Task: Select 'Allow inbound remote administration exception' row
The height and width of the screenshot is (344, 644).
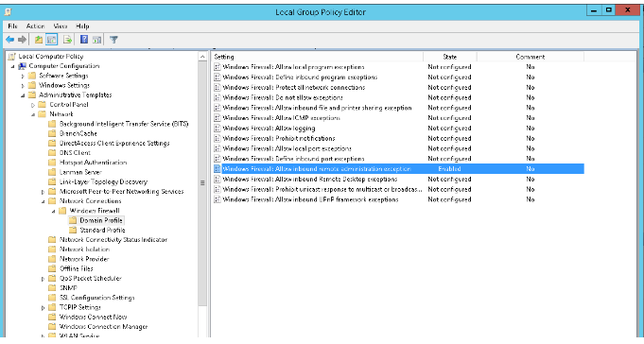Action: tap(398, 169)
